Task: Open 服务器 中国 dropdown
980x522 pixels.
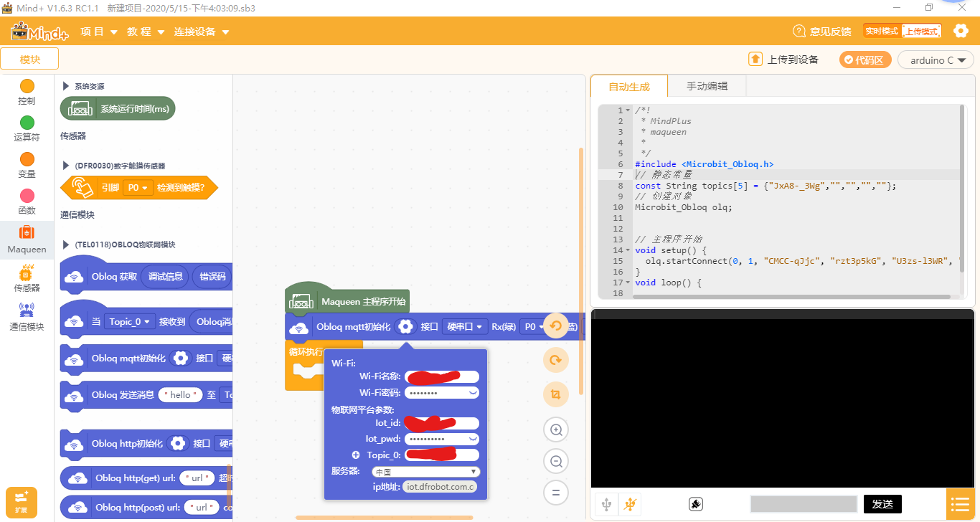Action: [x=425, y=471]
